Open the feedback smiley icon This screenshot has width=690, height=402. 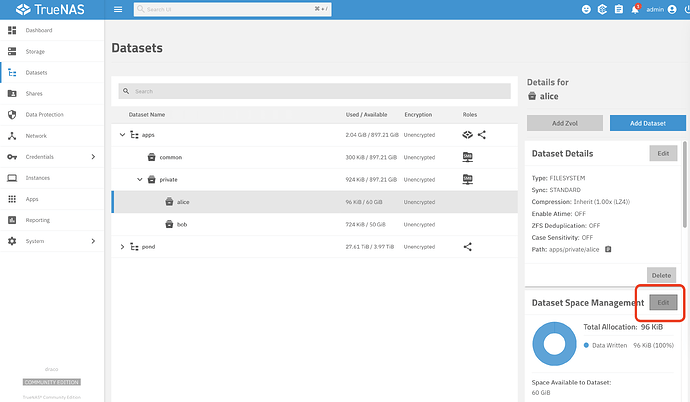[x=586, y=9]
